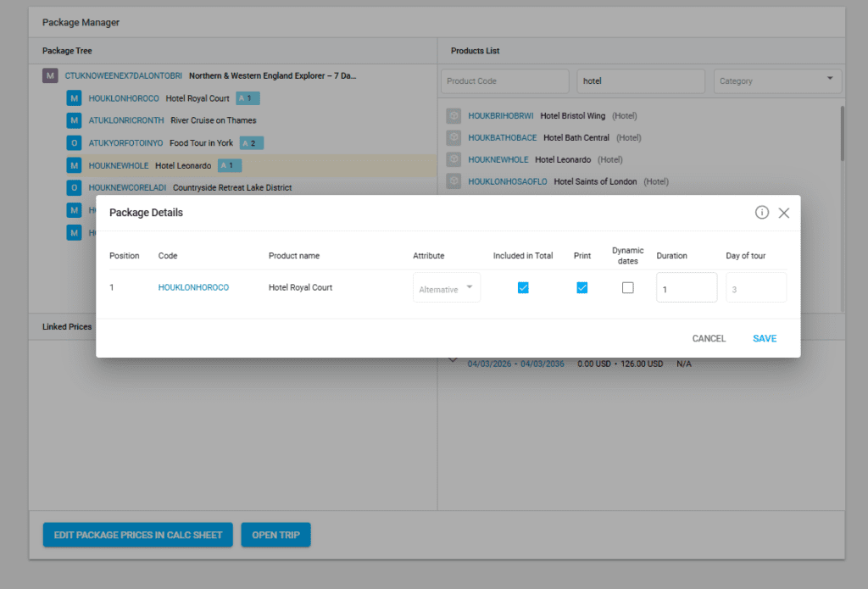Select Countryside Retreat Lake District tree item
This screenshot has height=589, width=868.
pos(231,187)
